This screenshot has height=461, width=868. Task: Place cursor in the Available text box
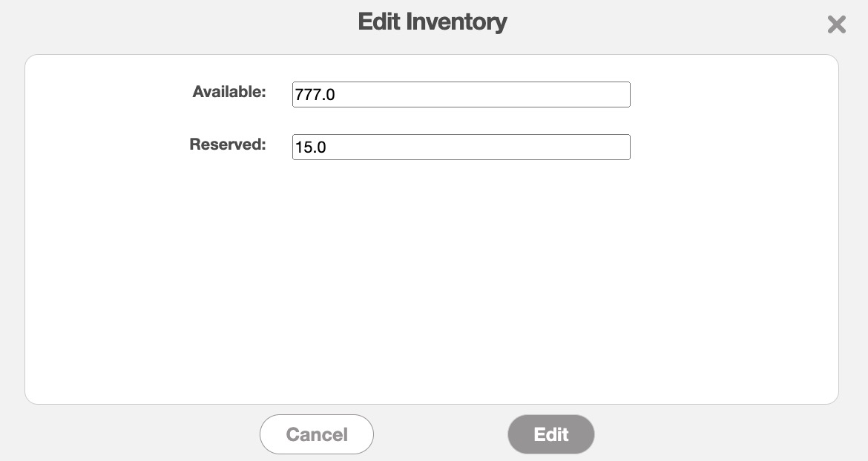[x=461, y=95]
